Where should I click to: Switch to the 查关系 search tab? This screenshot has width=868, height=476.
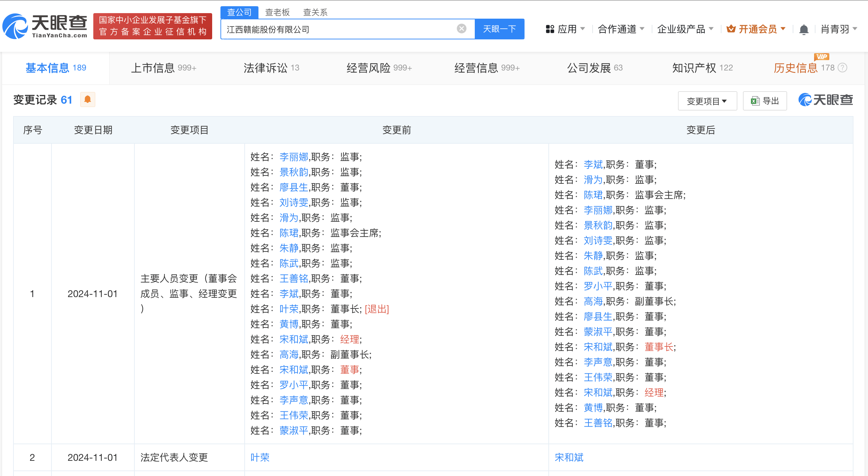pos(315,12)
